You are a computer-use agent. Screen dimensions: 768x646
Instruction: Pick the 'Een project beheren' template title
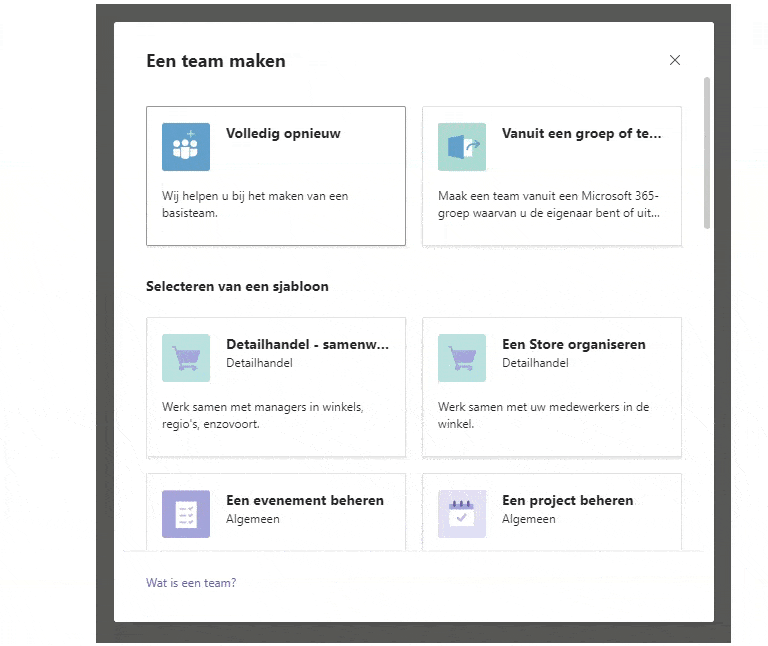[x=567, y=500]
